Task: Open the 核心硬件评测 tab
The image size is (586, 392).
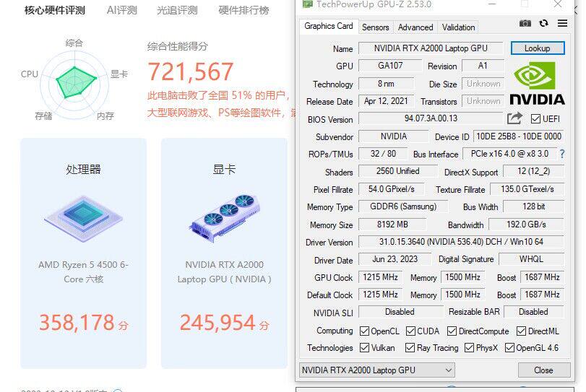Action: coord(55,10)
